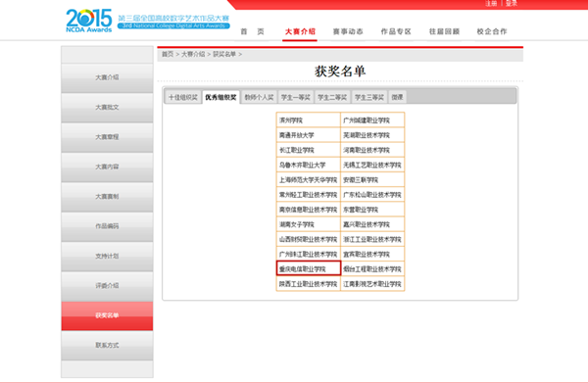This screenshot has width=588, height=383.
Task: Click the highlighted 重庆电信职业学院 table cell
Action: point(309,268)
